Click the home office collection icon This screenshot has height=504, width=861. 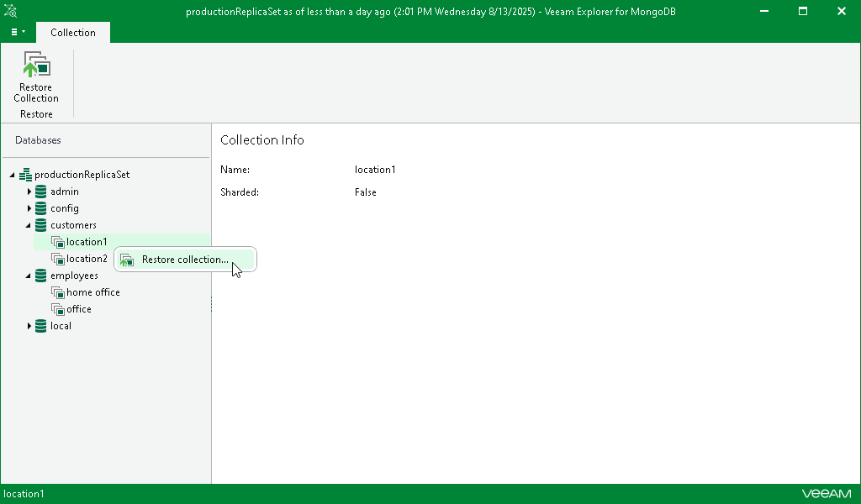pos(58,292)
